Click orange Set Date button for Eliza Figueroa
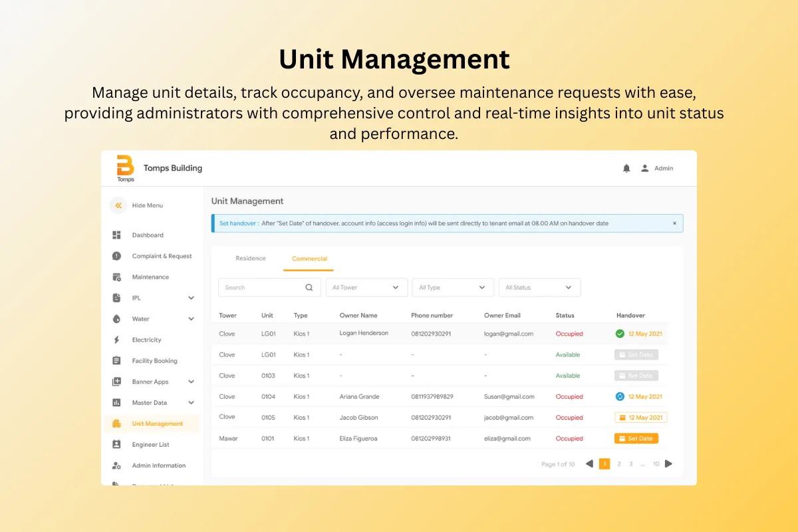798x532 pixels. click(x=636, y=439)
